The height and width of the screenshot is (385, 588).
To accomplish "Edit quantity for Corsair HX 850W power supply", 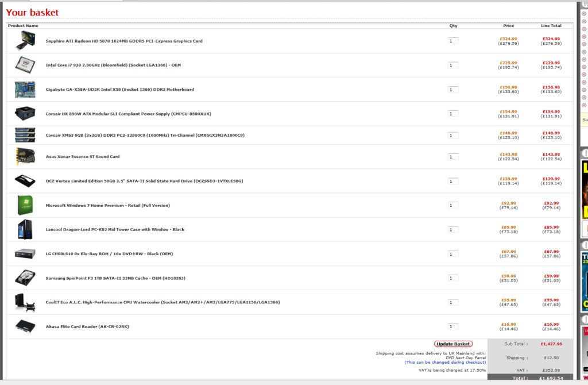I will 453,114.
